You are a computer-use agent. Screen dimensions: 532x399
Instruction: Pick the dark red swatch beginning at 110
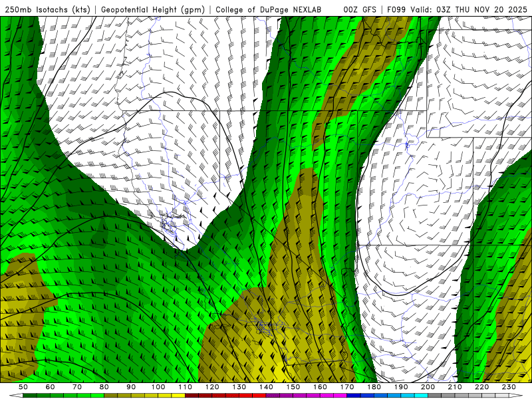coord(192,396)
